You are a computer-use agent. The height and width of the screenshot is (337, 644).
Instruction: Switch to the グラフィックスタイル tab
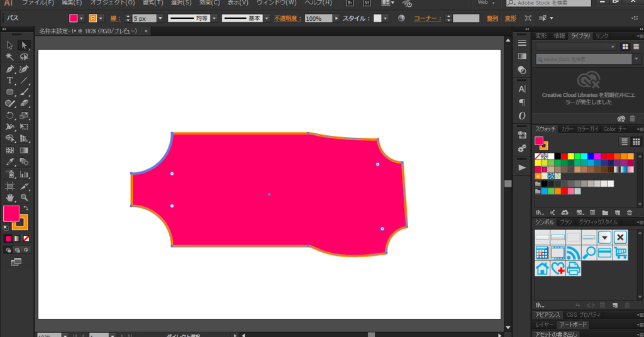(598, 222)
